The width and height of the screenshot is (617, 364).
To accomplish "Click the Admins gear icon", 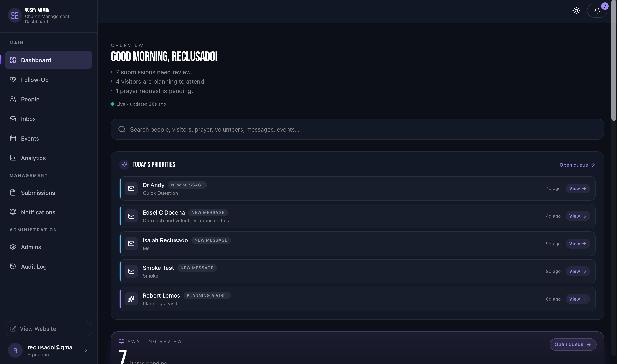I will [13, 247].
